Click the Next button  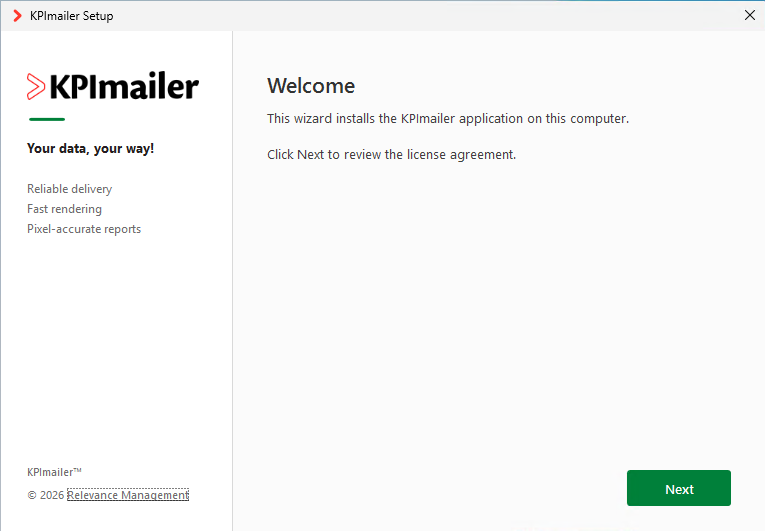(679, 488)
